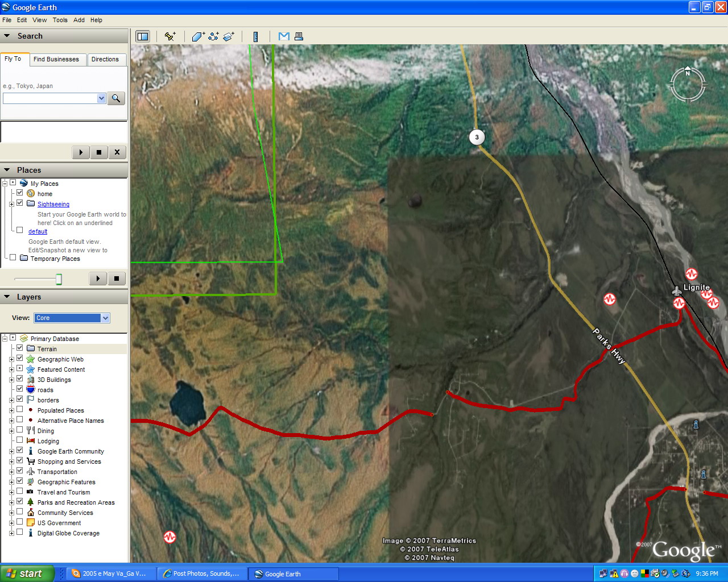728x582 pixels.
Task: Select the Add Polygon tool
Action: 198,36
